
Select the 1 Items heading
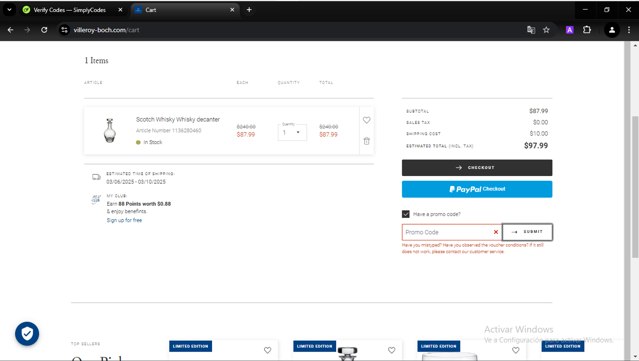coord(97,60)
